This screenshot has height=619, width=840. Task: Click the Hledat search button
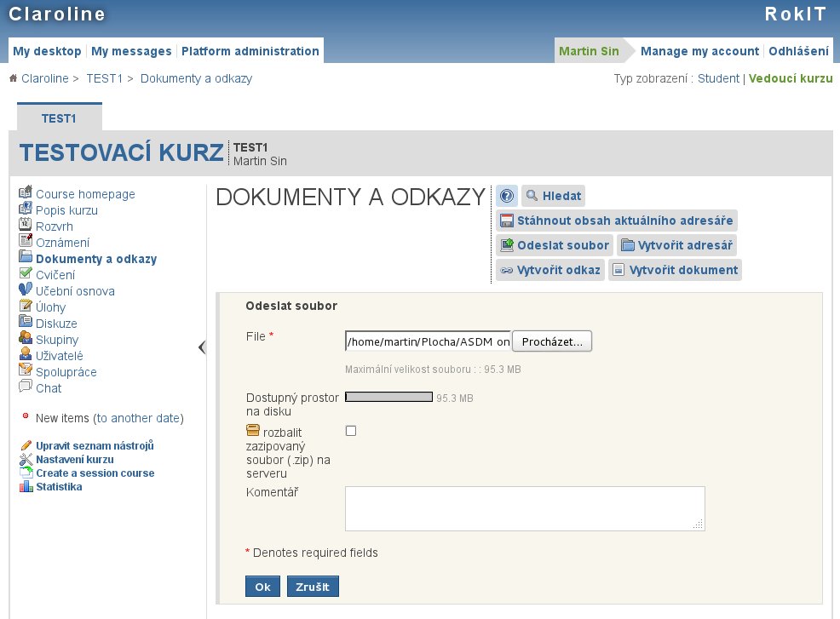pyautogui.click(x=553, y=196)
